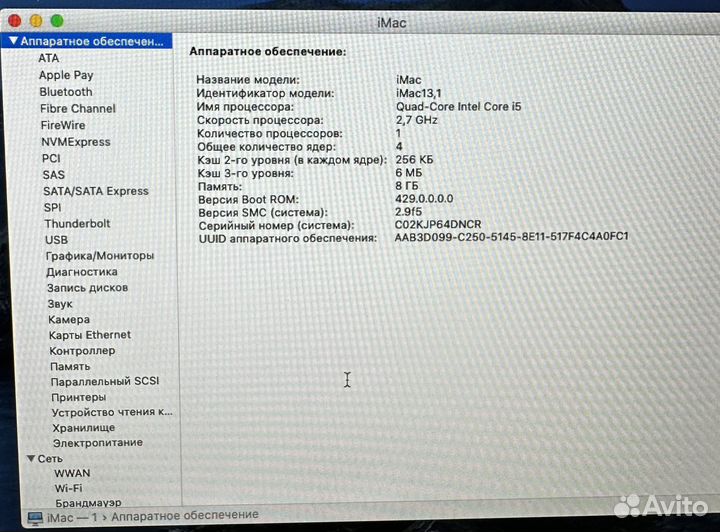Open Запись дисков section
The width and height of the screenshot is (720, 532).
87,288
